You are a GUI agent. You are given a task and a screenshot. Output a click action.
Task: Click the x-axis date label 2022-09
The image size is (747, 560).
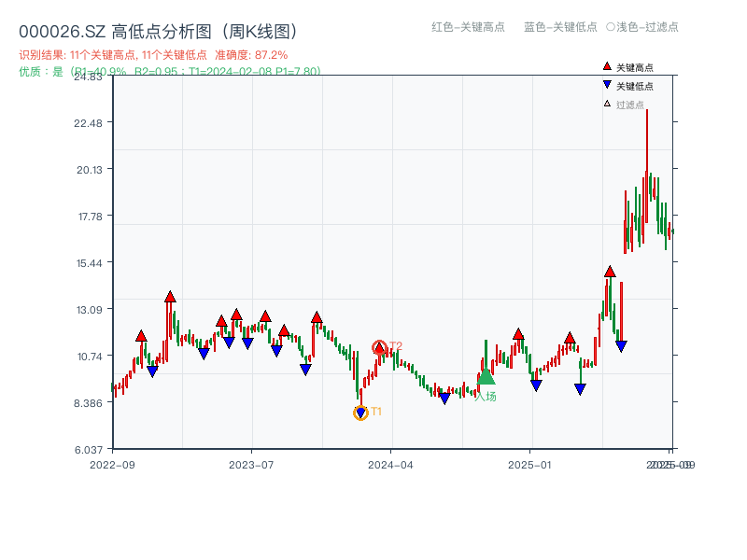112,465
